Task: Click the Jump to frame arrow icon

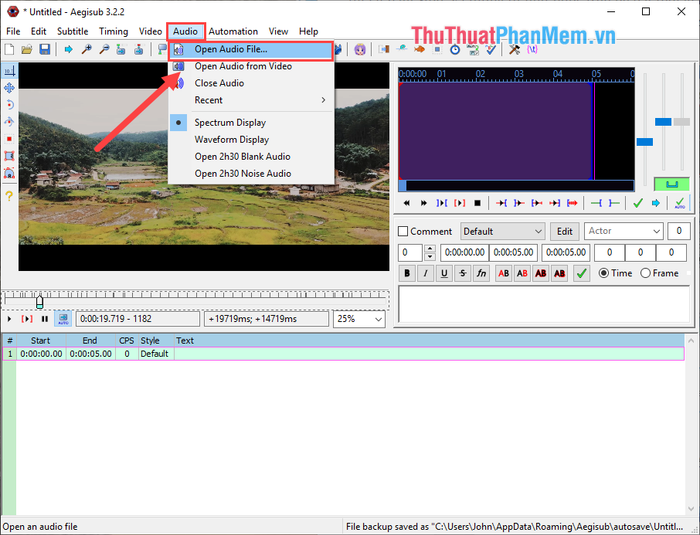Action: (68, 49)
